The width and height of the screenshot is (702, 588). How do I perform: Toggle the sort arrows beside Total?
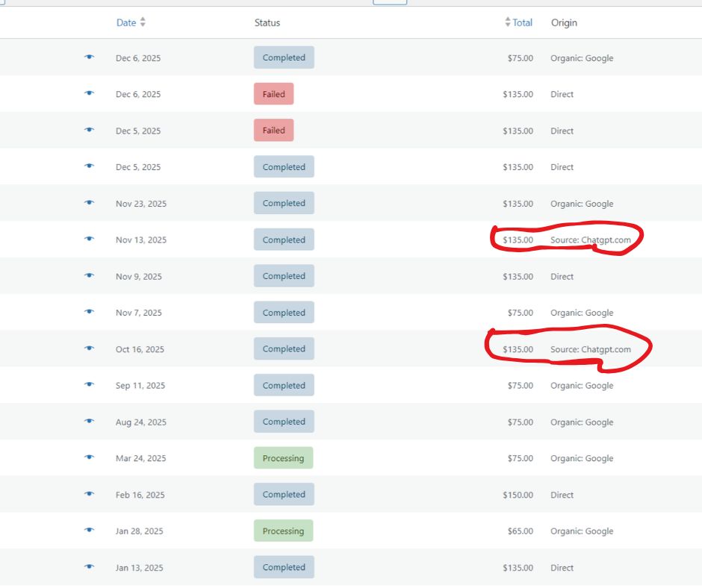click(x=508, y=22)
